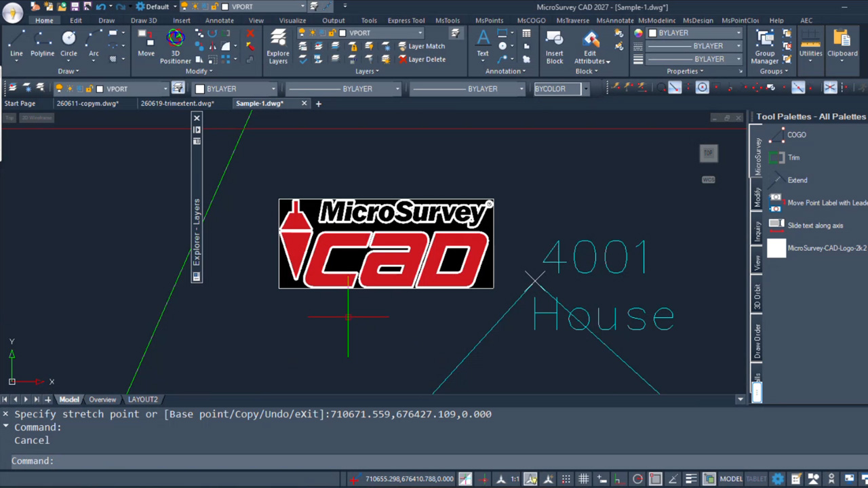Switch to the LAYOUT2 tab
This screenshot has width=868, height=488.
(142, 400)
